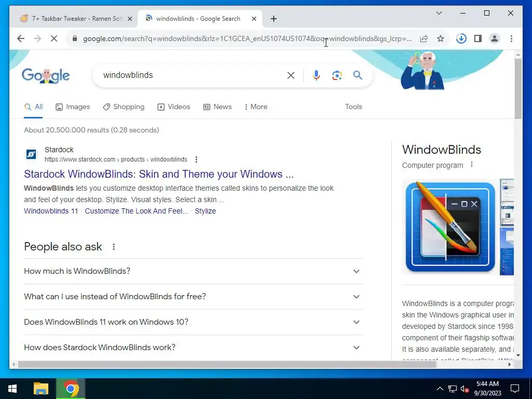Expand 'What can I use instead' question
The height and width of the screenshot is (399, 532).
[193, 297]
